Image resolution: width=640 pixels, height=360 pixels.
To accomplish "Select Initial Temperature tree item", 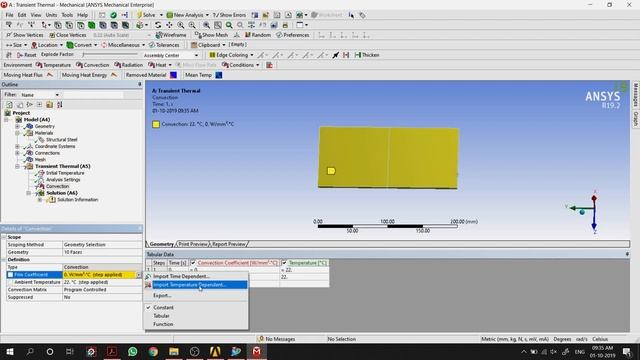I will tap(65, 173).
